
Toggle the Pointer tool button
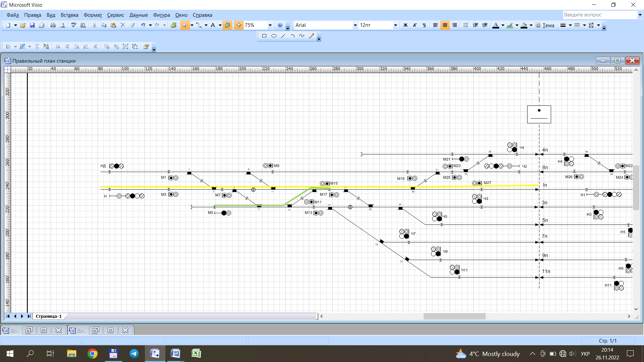[x=185, y=25]
